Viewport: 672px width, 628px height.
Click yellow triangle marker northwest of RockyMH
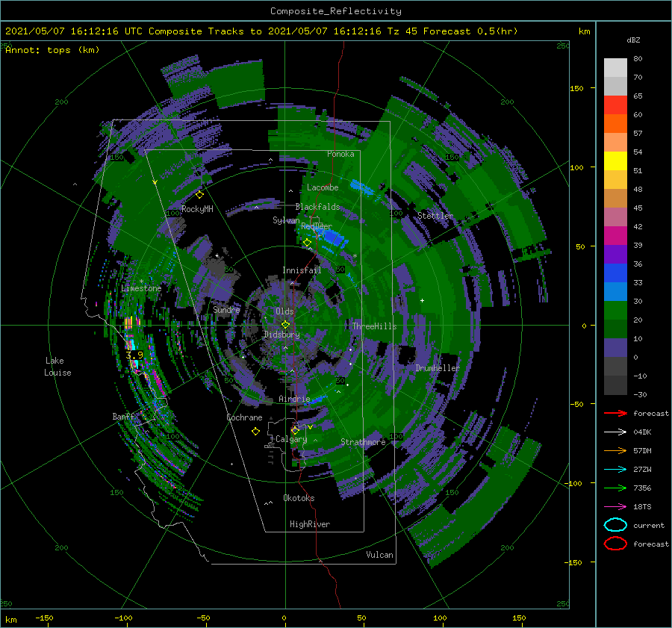pyautogui.click(x=155, y=183)
